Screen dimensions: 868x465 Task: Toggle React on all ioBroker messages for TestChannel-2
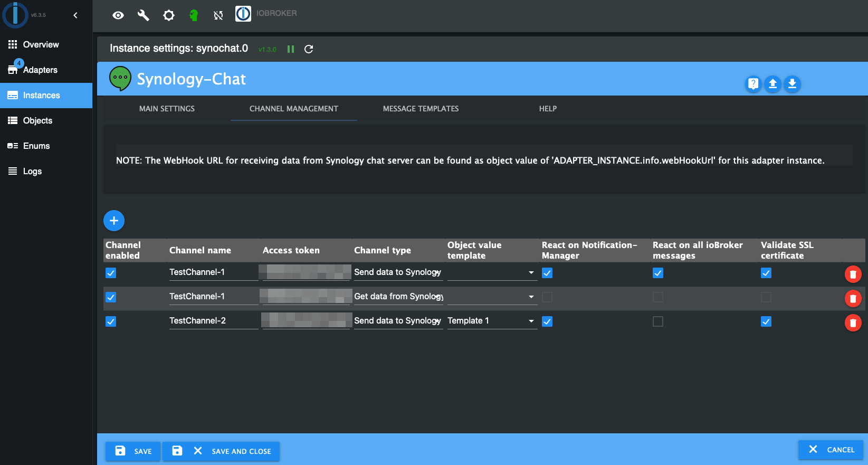click(658, 321)
